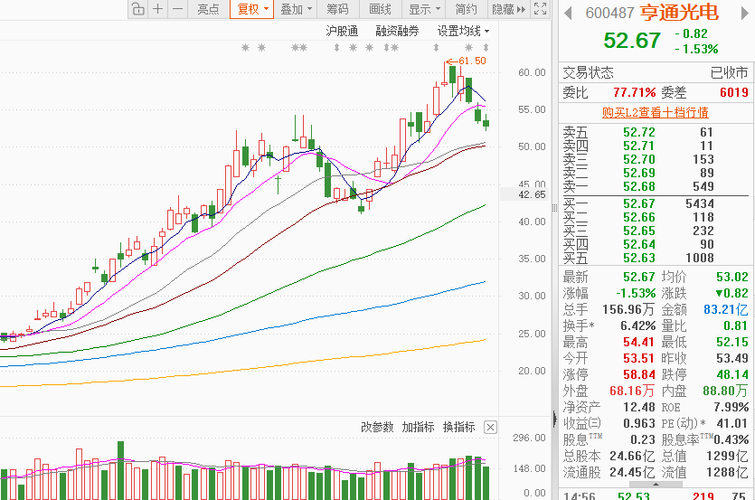This screenshot has height=500, width=755.
Task: Click the stock code 600487
Action: pos(610,13)
